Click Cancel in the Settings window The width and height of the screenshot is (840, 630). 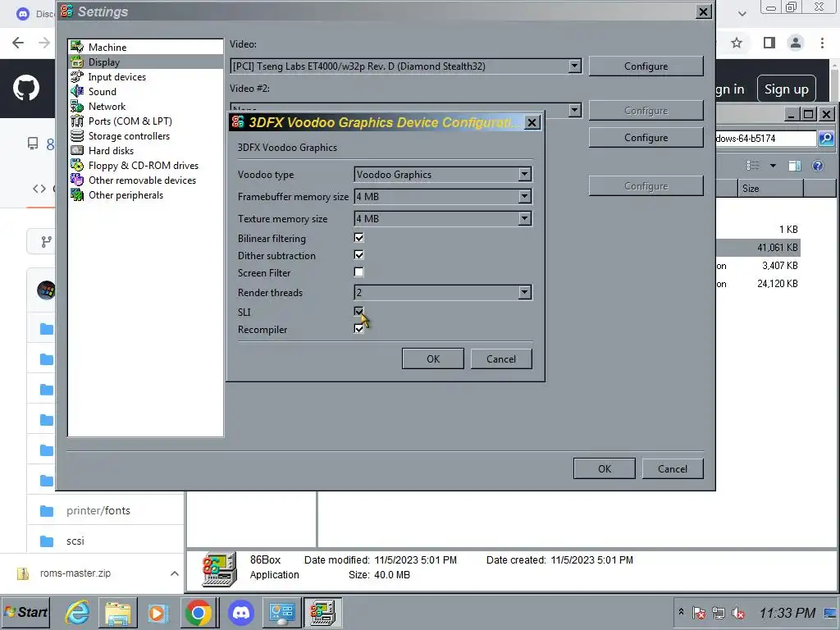[x=673, y=468]
